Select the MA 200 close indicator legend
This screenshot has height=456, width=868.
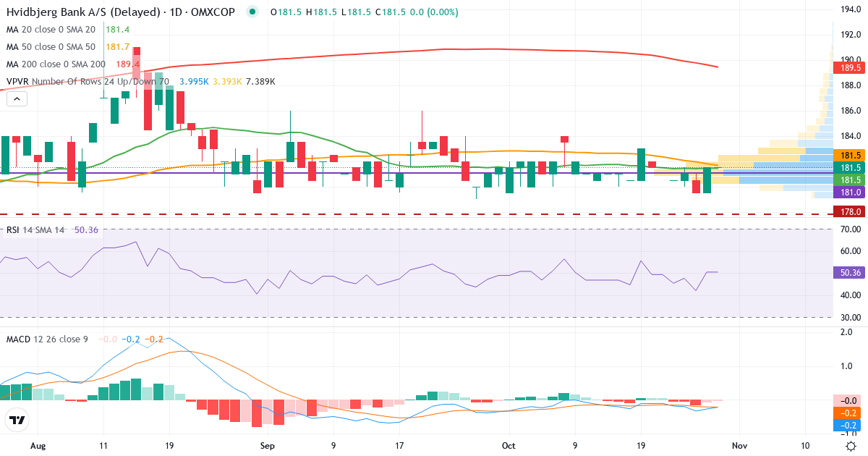(56, 64)
